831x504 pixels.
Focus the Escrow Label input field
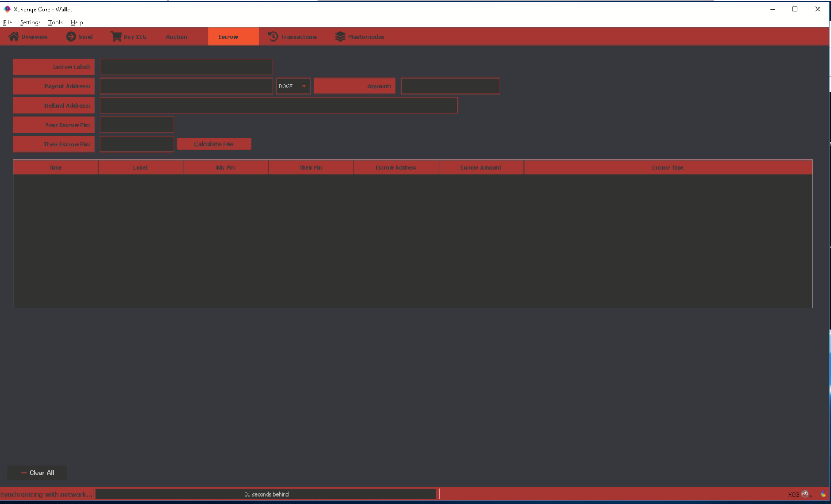186,67
